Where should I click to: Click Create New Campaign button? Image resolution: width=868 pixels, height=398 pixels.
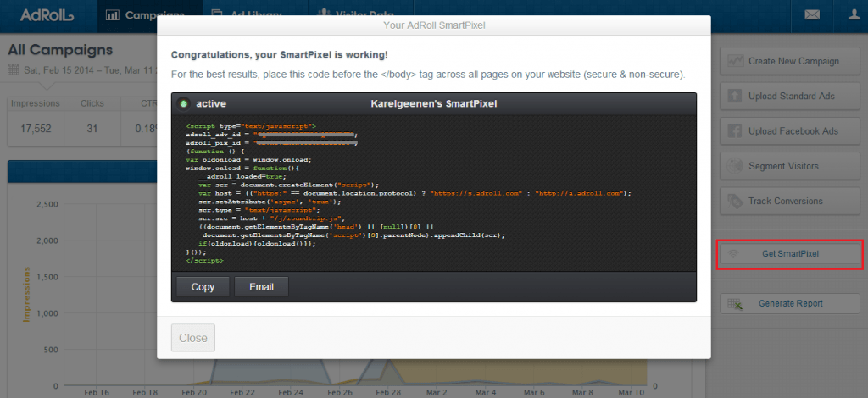click(x=790, y=61)
